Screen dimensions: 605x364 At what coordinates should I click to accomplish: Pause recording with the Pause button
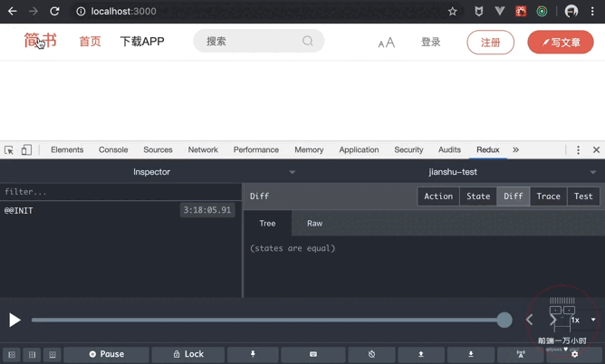(x=107, y=354)
